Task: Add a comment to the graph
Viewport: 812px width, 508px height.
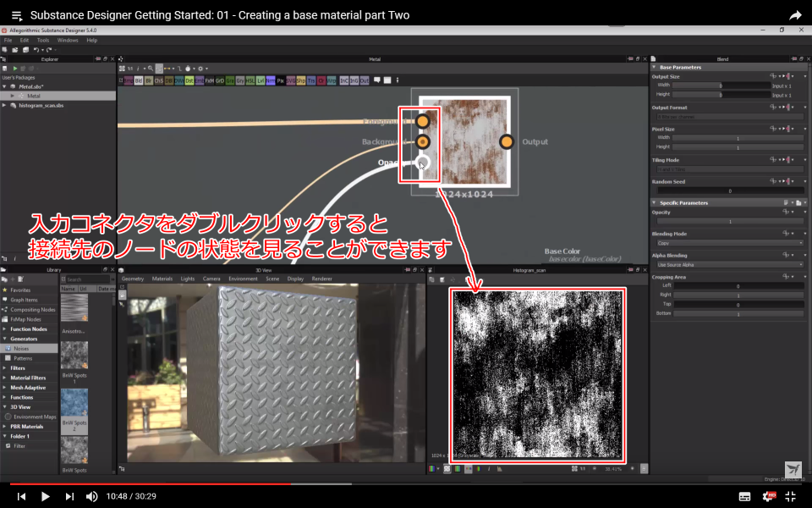Action: pos(377,80)
